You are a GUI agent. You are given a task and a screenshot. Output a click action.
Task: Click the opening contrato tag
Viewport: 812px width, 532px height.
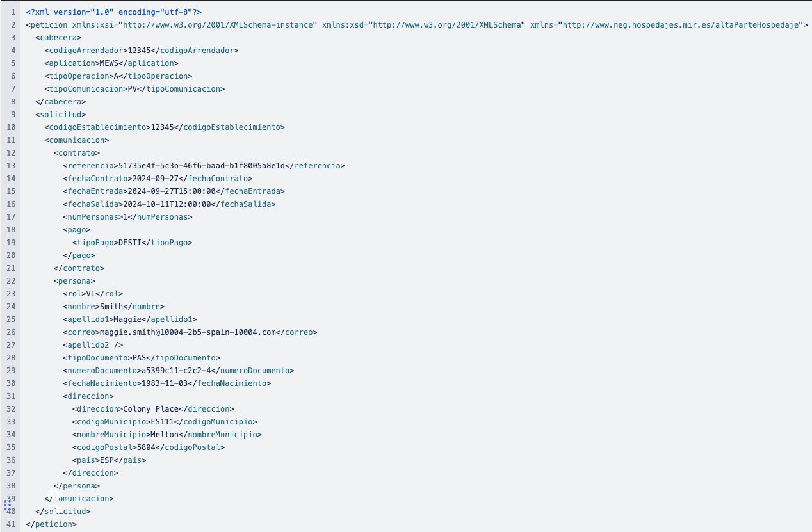click(77, 153)
